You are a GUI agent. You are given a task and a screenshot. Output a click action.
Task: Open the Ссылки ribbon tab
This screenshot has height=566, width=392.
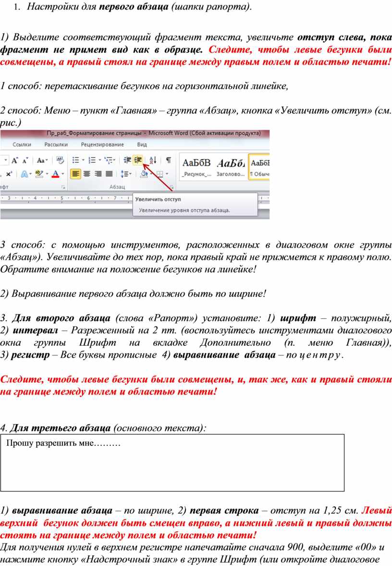coord(22,144)
